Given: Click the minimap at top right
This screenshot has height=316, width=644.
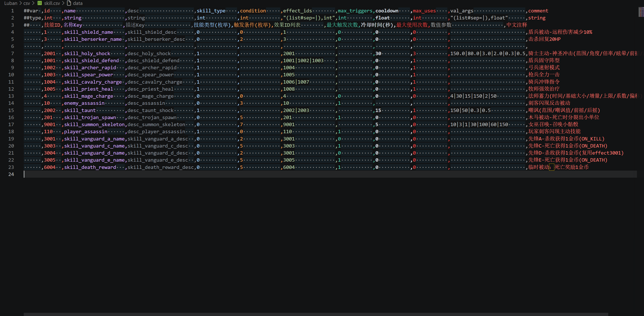Looking at the screenshot, I should tap(641, 12).
